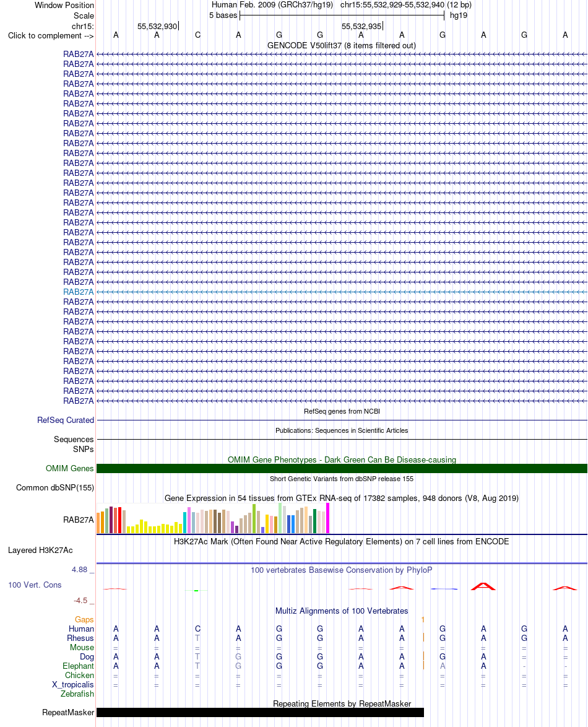This screenshot has width=588, height=727.
Task: Click the RAB27A label beside the GTEx bar chart
Action: [x=79, y=520]
